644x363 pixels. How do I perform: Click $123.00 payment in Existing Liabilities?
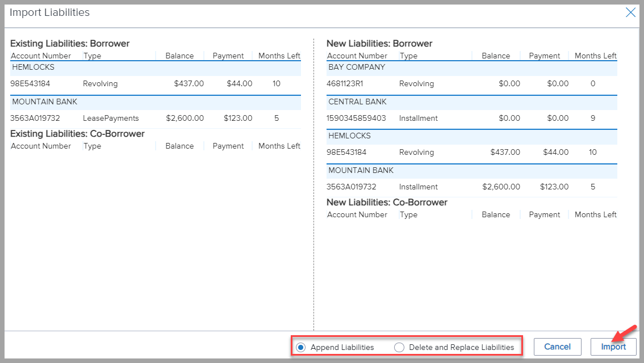click(x=238, y=118)
